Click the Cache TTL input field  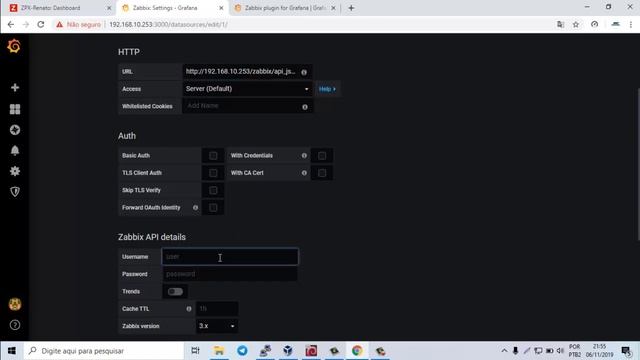pos(217,309)
